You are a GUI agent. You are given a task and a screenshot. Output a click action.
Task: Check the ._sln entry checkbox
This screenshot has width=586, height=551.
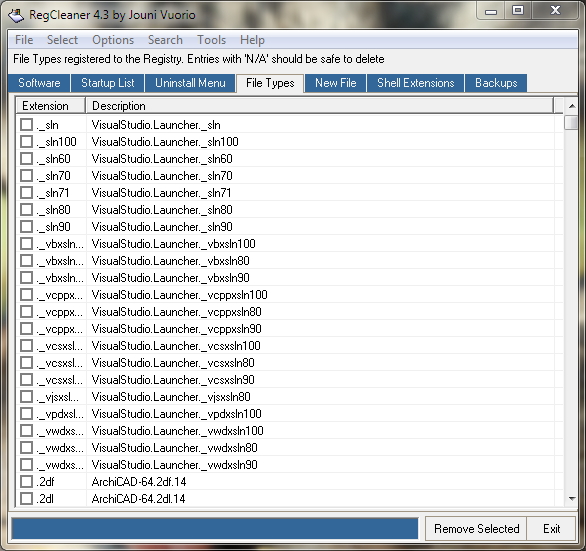[x=27, y=124]
